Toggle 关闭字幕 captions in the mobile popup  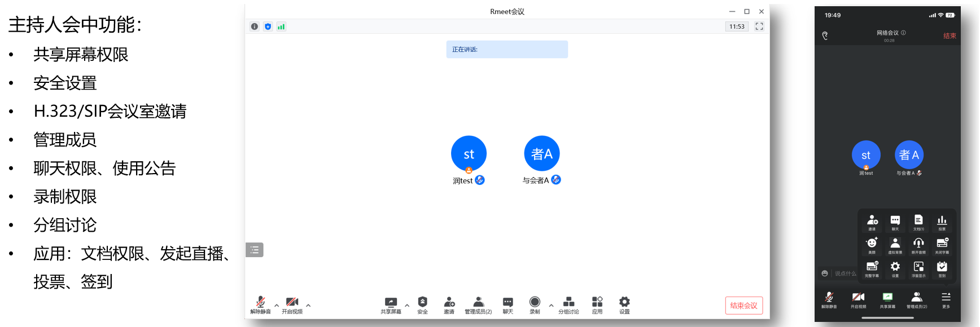942,245
